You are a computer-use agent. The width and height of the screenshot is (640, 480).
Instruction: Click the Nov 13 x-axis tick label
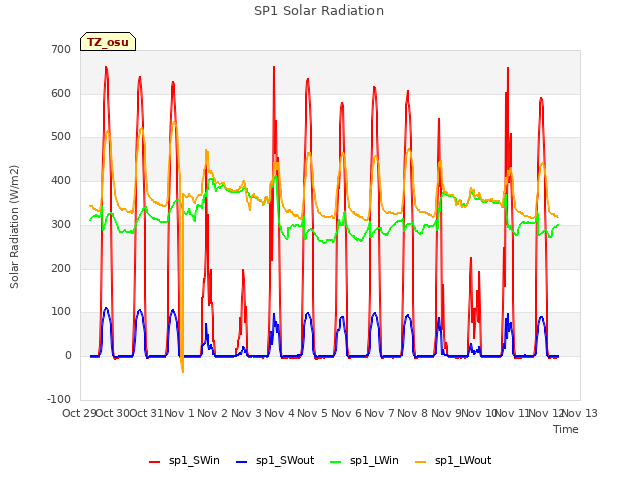pyautogui.click(x=580, y=413)
